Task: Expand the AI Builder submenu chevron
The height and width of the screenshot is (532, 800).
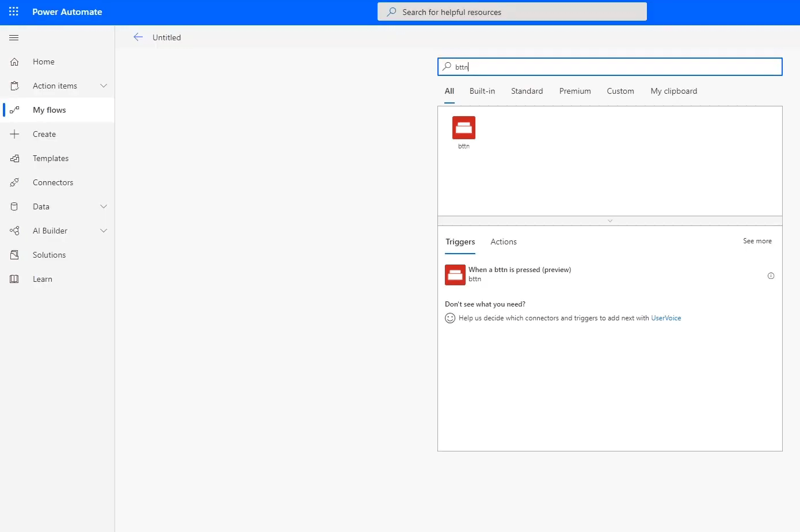Action: [104, 231]
